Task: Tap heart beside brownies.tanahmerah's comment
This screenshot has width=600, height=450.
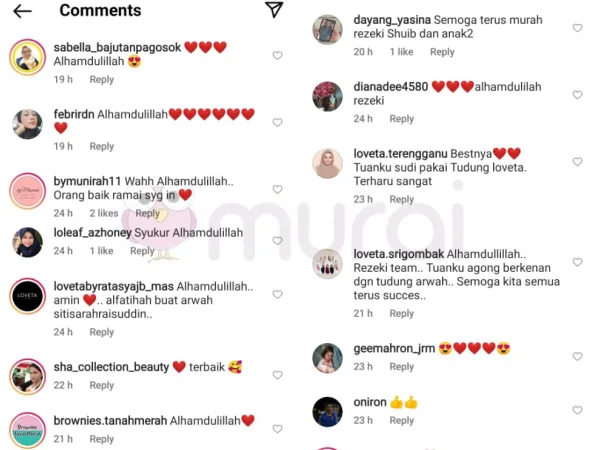Action: [x=277, y=429]
